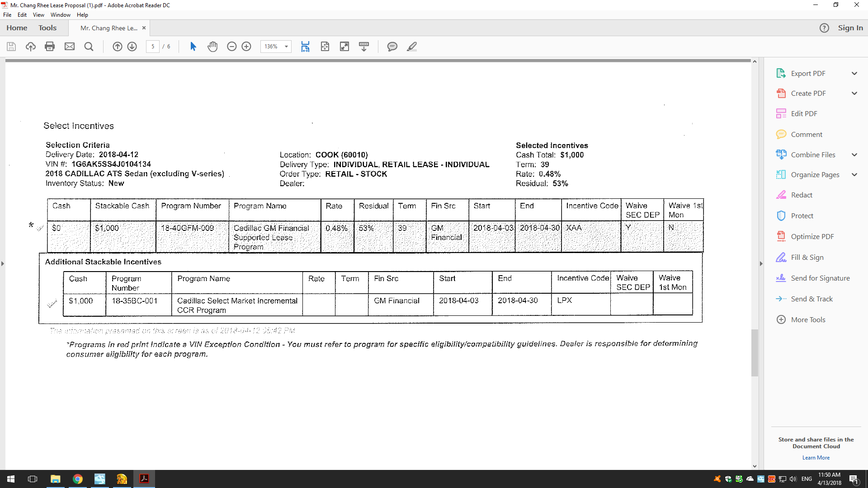The height and width of the screenshot is (488, 868).
Task: Open the notification action center
Action: tap(854, 479)
